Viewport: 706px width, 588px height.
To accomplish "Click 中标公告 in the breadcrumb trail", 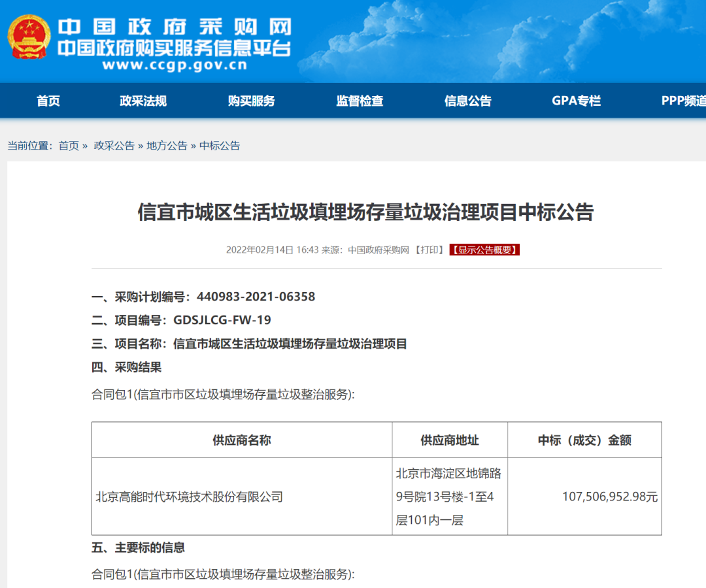I will (x=219, y=146).
